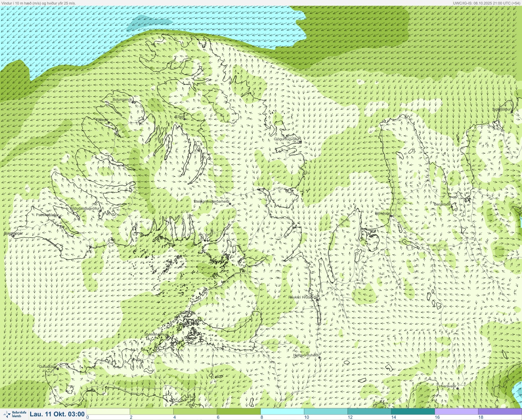The image size is (522, 420).
Task: Click the UWC/IG-IS model run timestamp
Action: click(x=487, y=3)
